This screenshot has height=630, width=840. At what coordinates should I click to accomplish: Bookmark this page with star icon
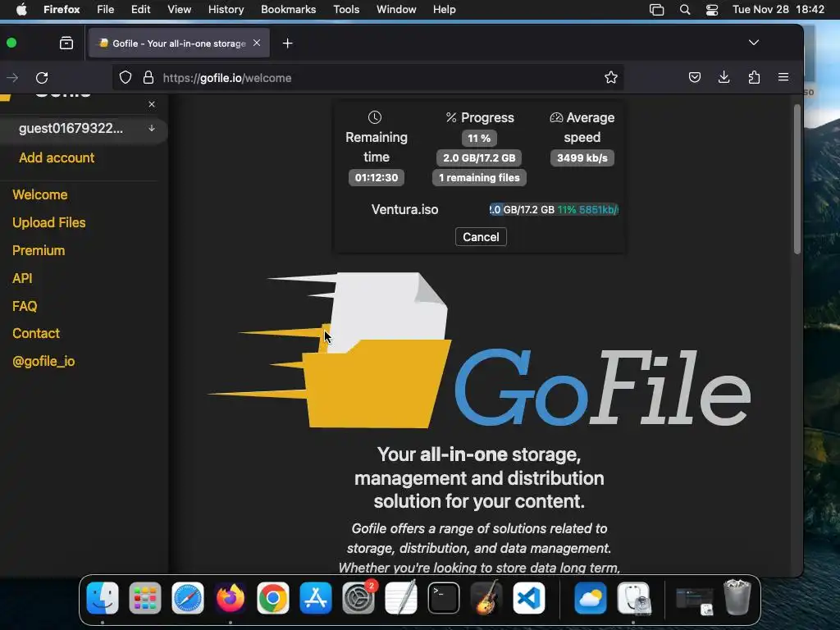tap(610, 78)
